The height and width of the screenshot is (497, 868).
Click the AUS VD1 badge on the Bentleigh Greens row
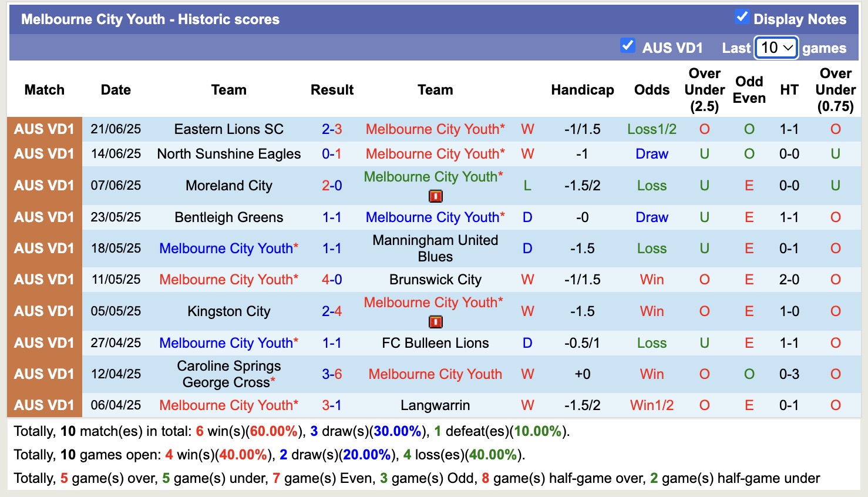point(44,217)
